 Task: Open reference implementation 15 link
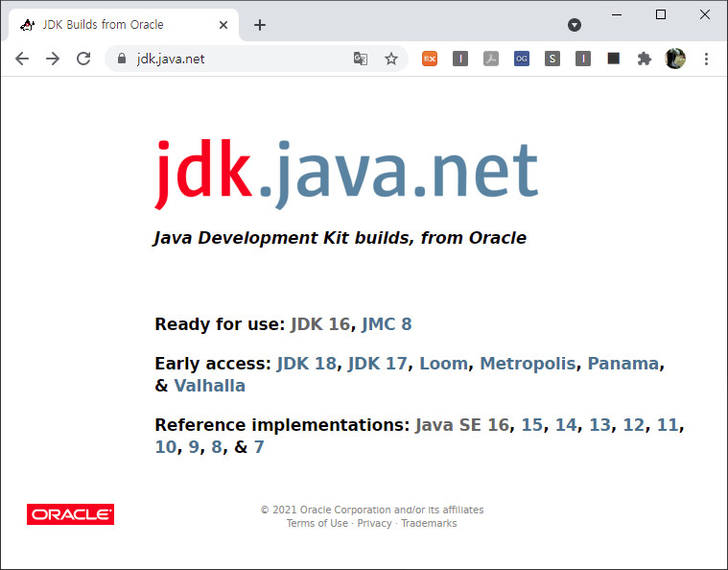(532, 424)
